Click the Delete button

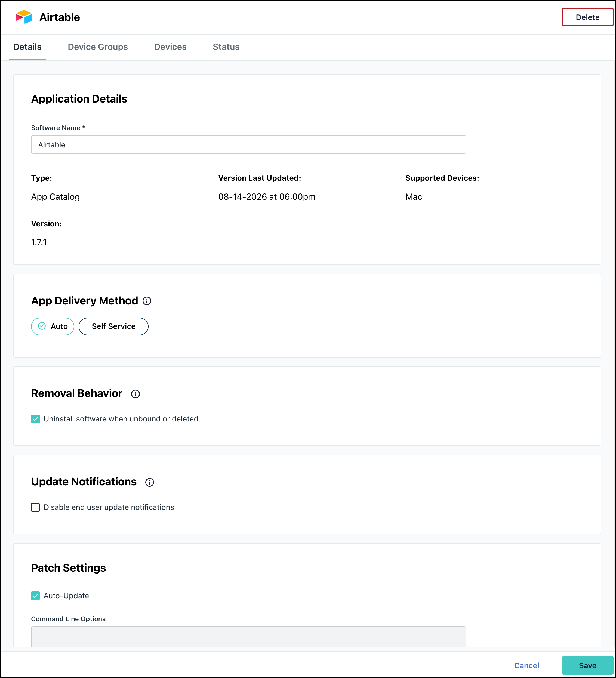[x=587, y=17]
